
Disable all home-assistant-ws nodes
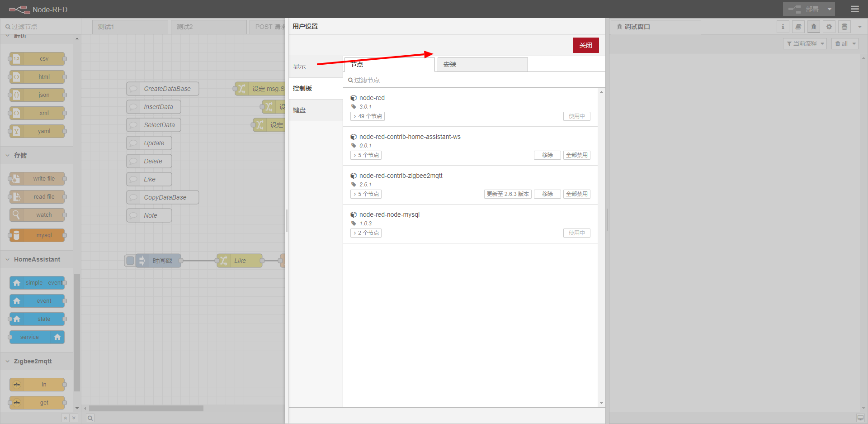577,155
